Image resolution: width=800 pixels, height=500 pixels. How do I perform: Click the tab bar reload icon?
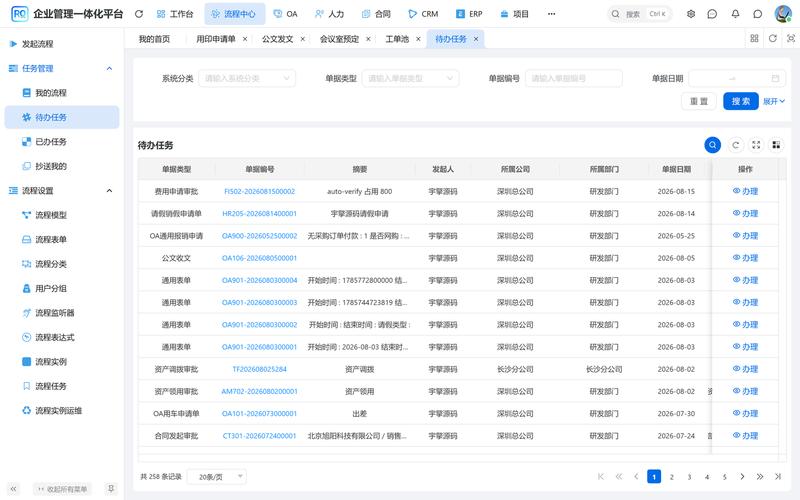tap(772, 38)
